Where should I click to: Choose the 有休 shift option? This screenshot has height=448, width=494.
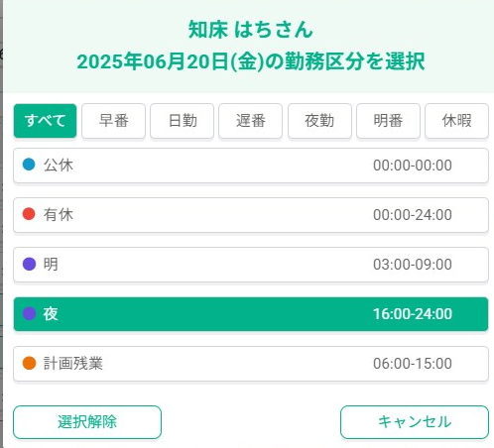pyautogui.click(x=251, y=215)
